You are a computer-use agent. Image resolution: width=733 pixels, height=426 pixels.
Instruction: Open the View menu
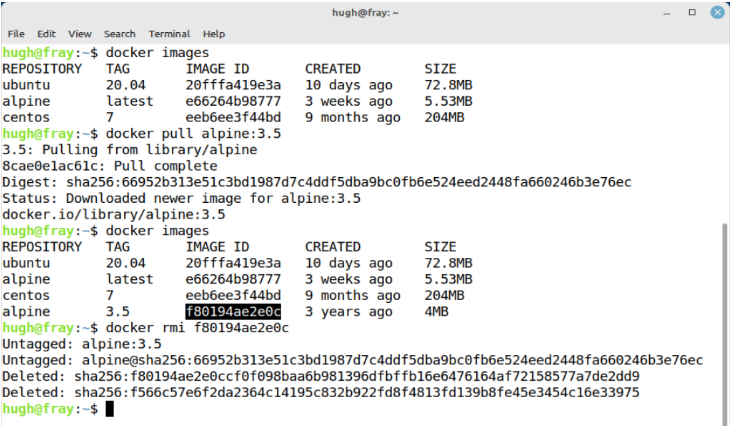tap(80, 34)
